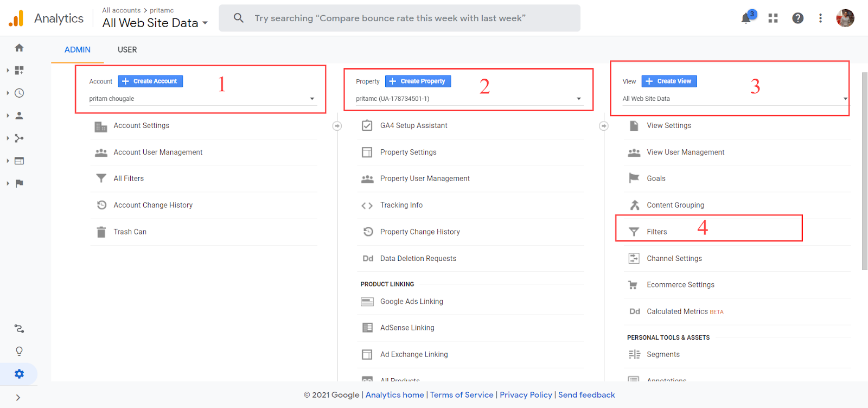Click the Goals flag icon
Image resolution: width=868 pixels, height=408 pixels.
tap(634, 178)
